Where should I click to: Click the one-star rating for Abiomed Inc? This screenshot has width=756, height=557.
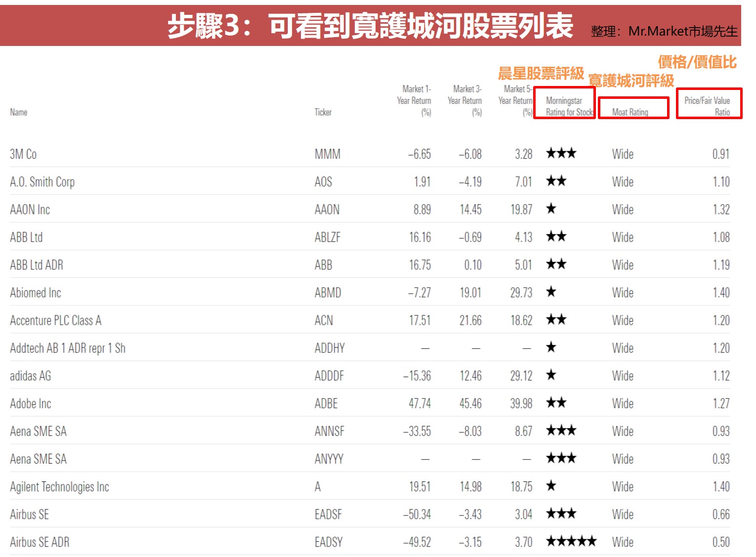[551, 292]
